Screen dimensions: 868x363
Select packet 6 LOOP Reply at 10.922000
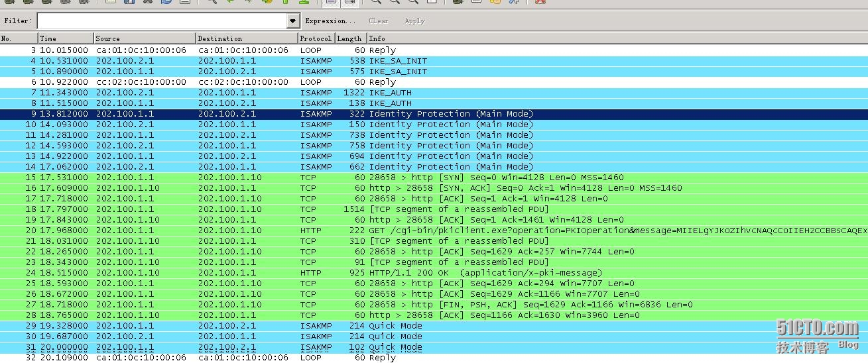(434, 82)
